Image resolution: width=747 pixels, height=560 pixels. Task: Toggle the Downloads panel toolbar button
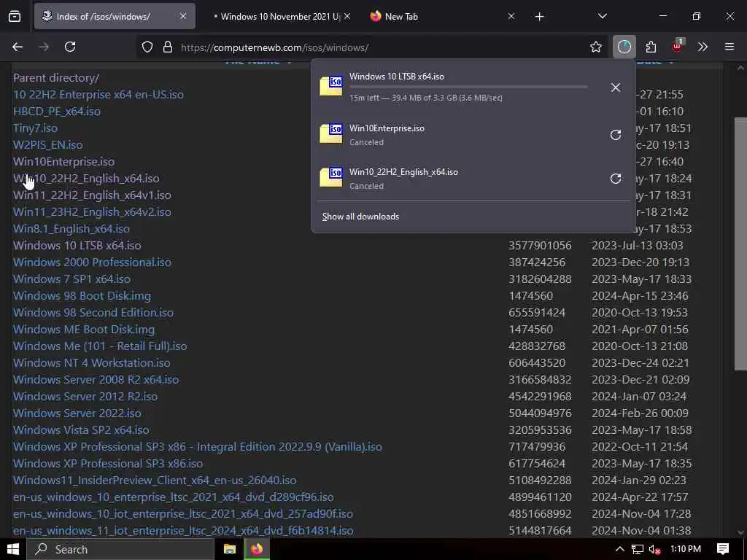coord(624,47)
